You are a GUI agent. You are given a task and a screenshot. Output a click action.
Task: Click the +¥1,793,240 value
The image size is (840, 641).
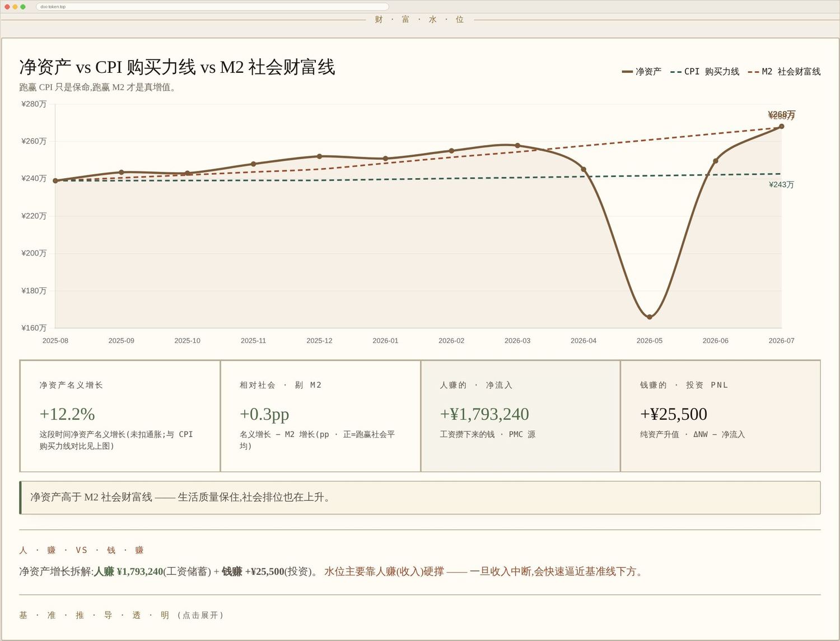point(484,414)
